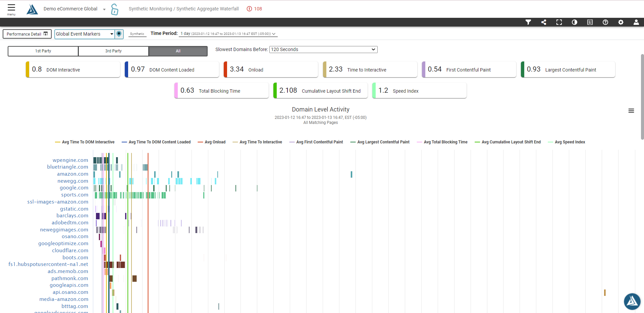Click the Synthetic Monitoring breadcrumb
Viewport: 644px width, 313px height.
click(150, 9)
